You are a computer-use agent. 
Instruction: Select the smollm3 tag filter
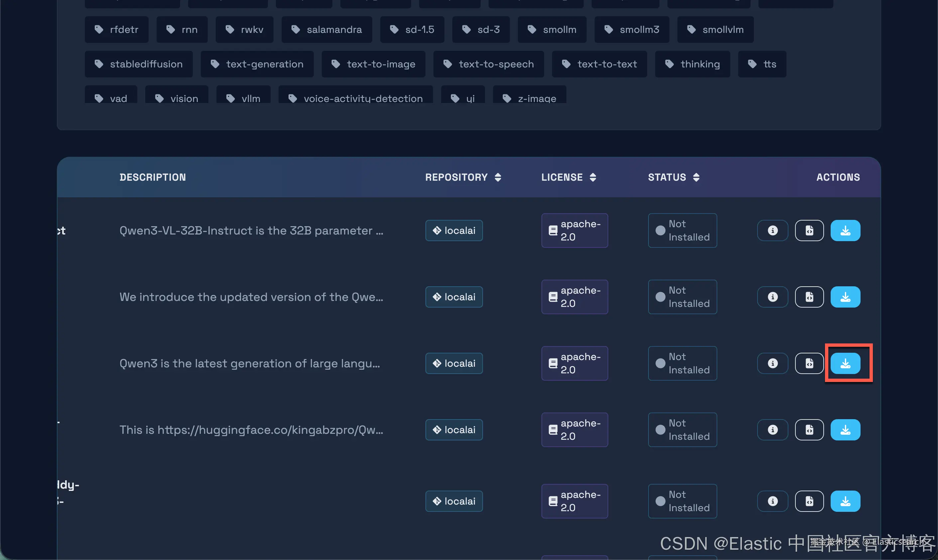pyautogui.click(x=632, y=30)
